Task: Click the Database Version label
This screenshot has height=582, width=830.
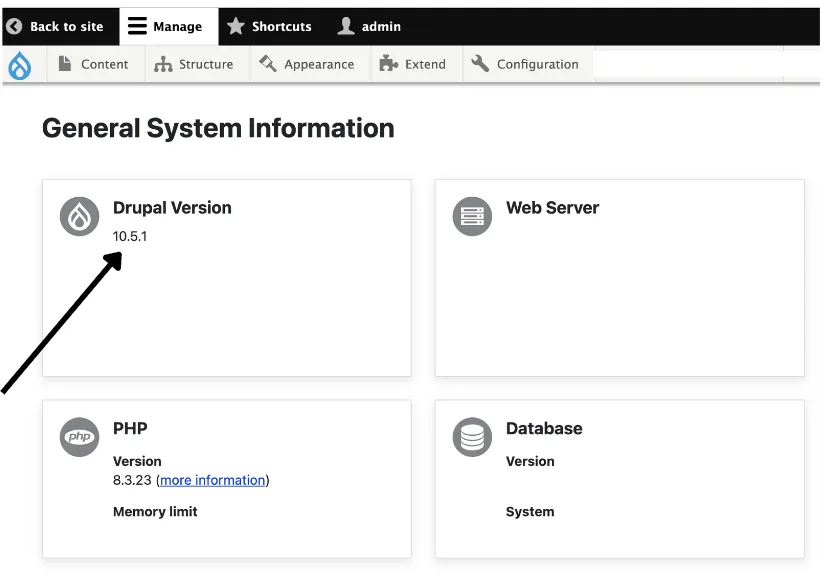Action: click(x=530, y=461)
